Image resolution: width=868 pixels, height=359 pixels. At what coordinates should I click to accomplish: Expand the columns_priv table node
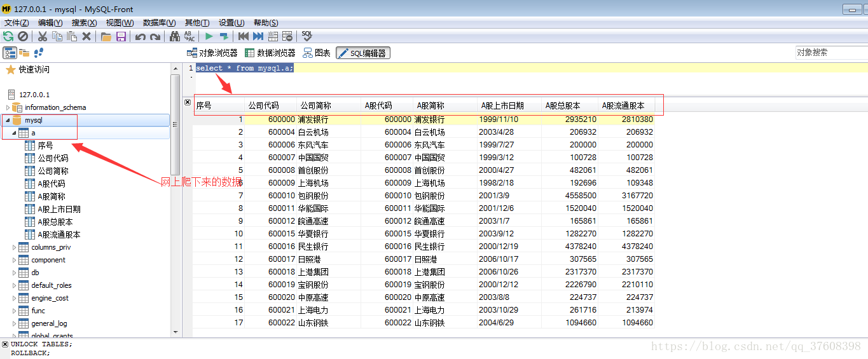(x=14, y=247)
